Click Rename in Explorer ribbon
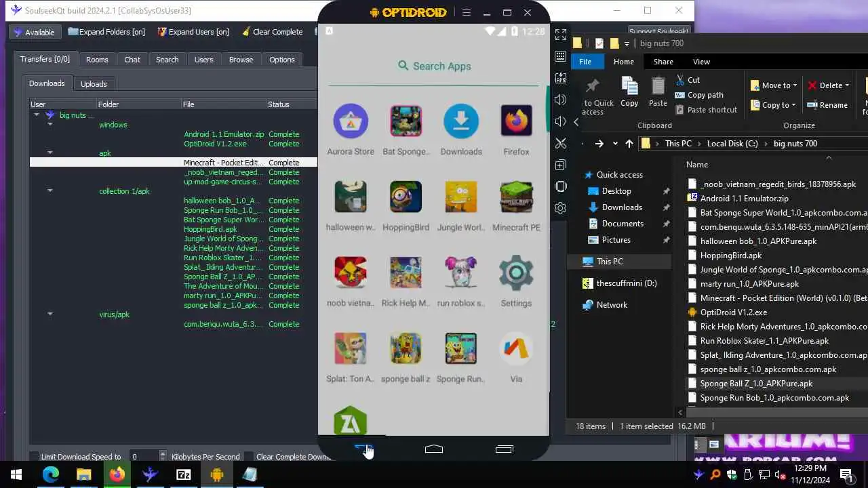 (828, 105)
